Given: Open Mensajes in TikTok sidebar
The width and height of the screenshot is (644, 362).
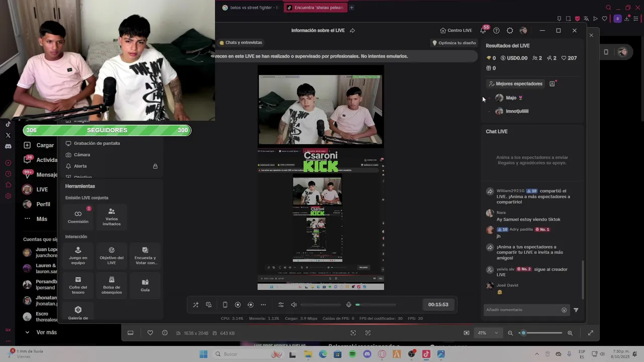Looking at the screenshot, I should (40, 175).
